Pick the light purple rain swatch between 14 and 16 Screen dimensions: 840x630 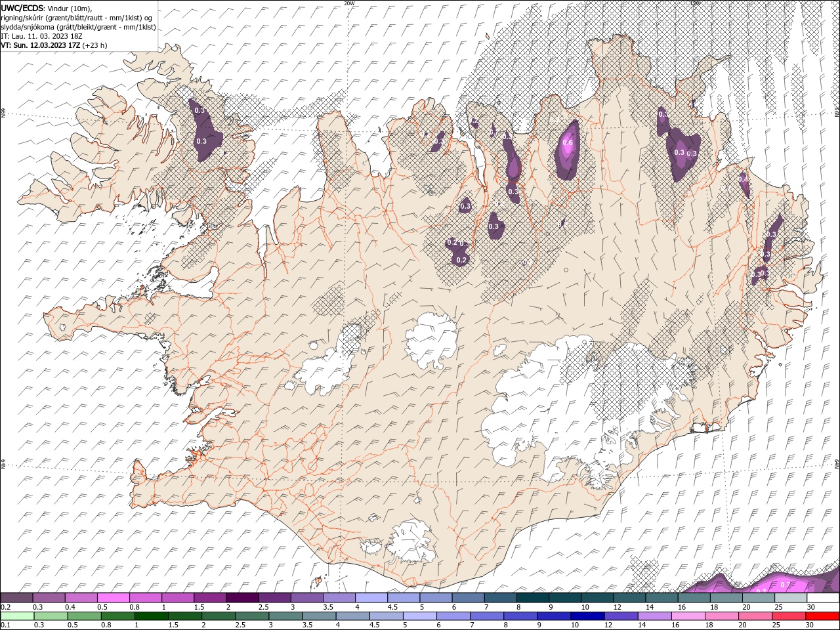[x=654, y=616]
